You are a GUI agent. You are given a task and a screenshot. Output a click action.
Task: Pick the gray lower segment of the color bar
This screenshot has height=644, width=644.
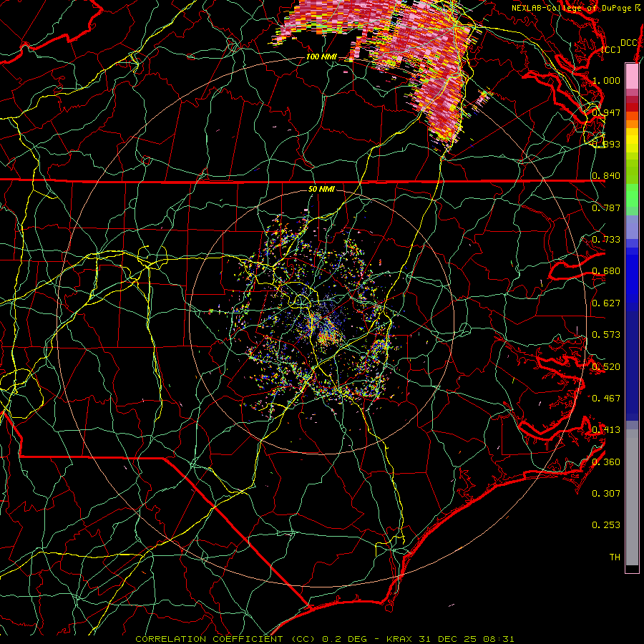point(632,497)
